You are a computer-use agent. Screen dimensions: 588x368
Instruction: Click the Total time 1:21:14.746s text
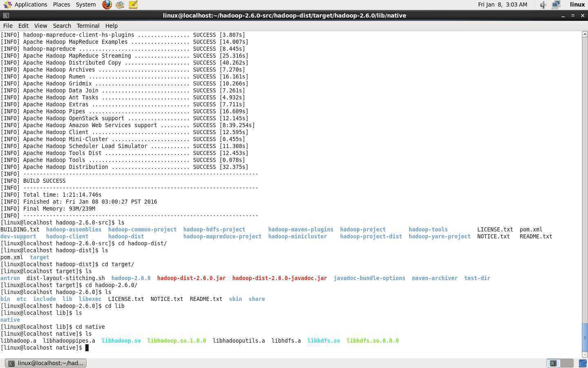62,195
